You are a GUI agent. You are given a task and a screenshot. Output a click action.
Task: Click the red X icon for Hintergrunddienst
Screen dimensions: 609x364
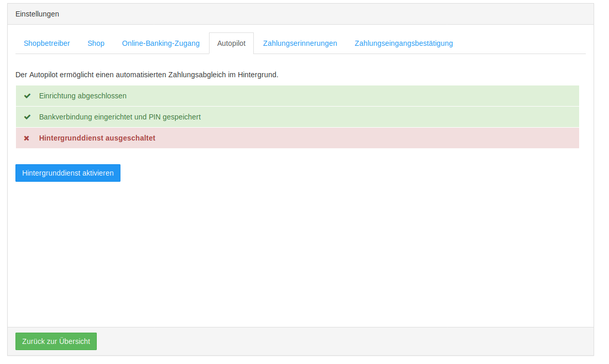tap(27, 138)
